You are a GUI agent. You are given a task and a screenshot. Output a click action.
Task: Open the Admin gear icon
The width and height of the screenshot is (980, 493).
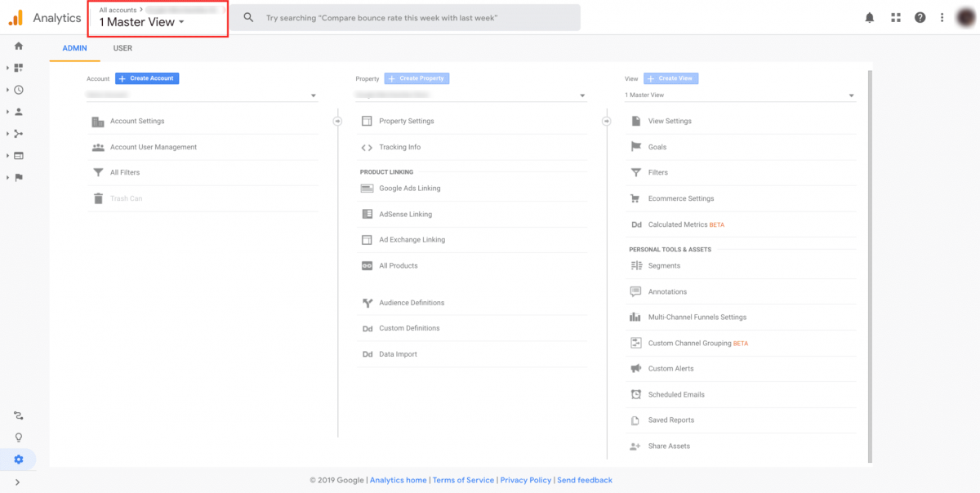coord(19,460)
